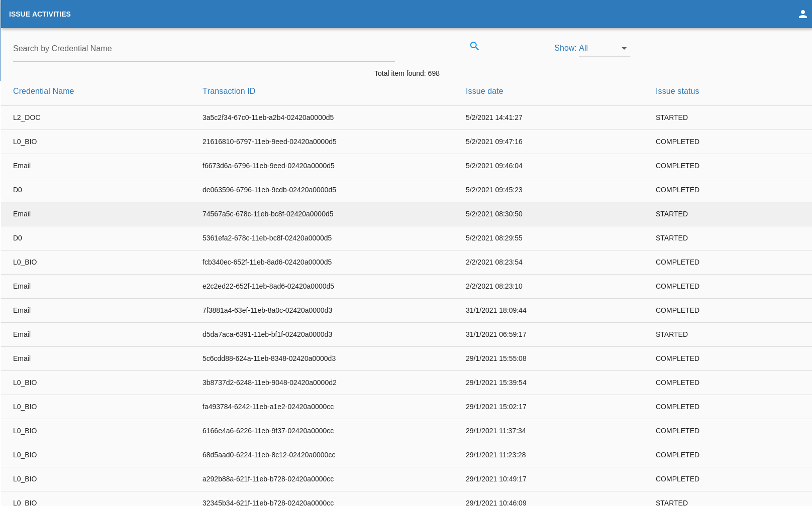Click issue date 29/1/2021 15:55:08
The width and height of the screenshot is (812, 506).
click(496, 358)
